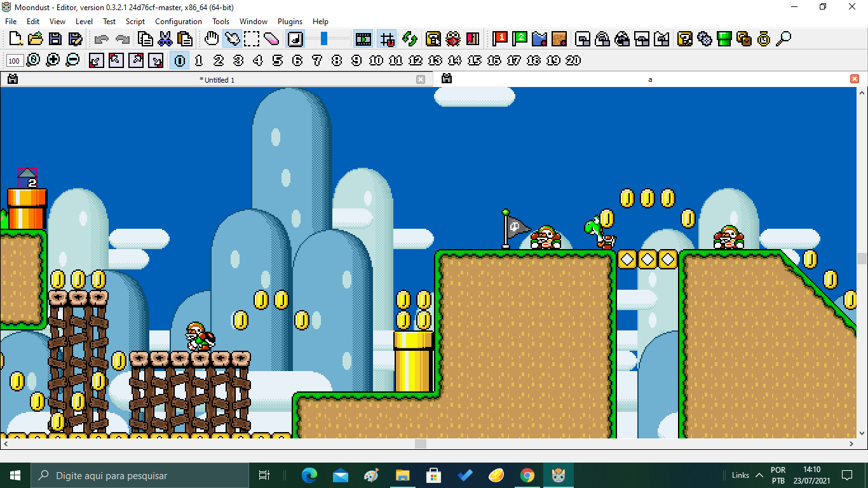Viewport: 868px width, 488px height.
Task: Click the red bookmark icon
Action: tap(472, 39)
